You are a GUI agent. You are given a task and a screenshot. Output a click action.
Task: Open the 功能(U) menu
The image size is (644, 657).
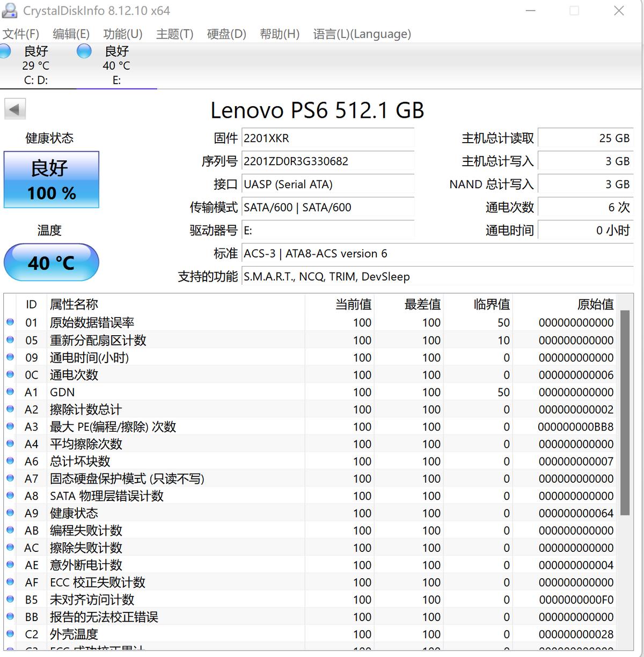click(x=122, y=34)
